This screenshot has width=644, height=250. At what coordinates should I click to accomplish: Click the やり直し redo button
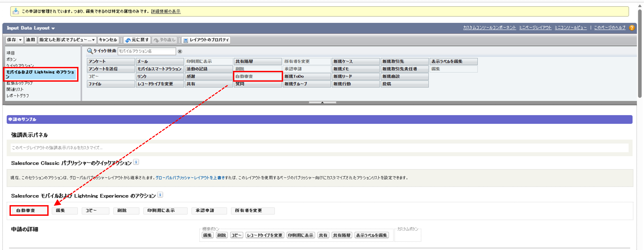[165, 40]
